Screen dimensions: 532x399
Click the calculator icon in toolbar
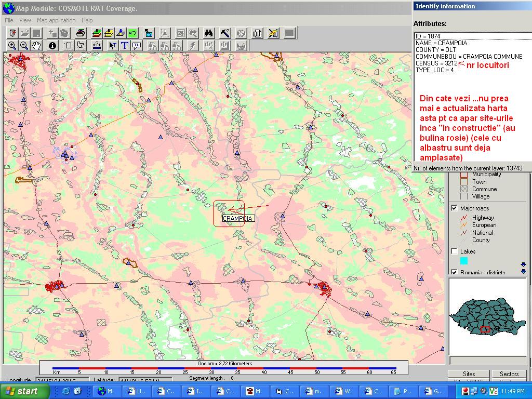(257, 33)
